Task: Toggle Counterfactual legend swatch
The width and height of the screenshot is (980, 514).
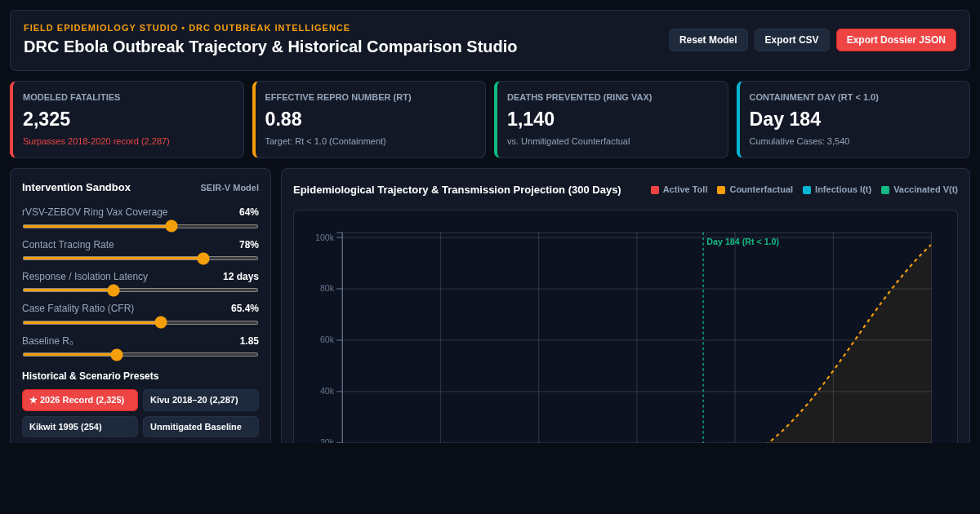Action: (x=721, y=190)
